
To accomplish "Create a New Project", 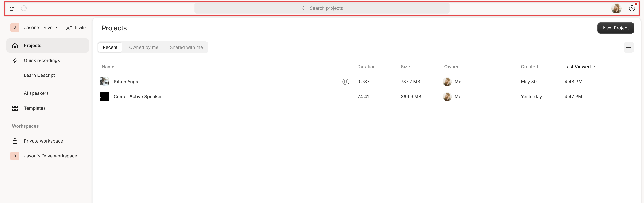I will coord(616,28).
